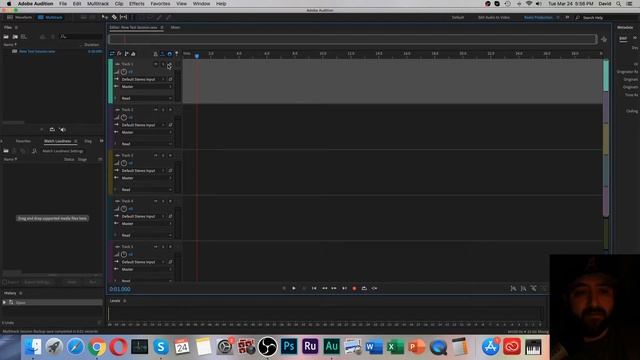640x360 pixels.
Task: Adjust Track 4 volume knob
Action: 124,209
